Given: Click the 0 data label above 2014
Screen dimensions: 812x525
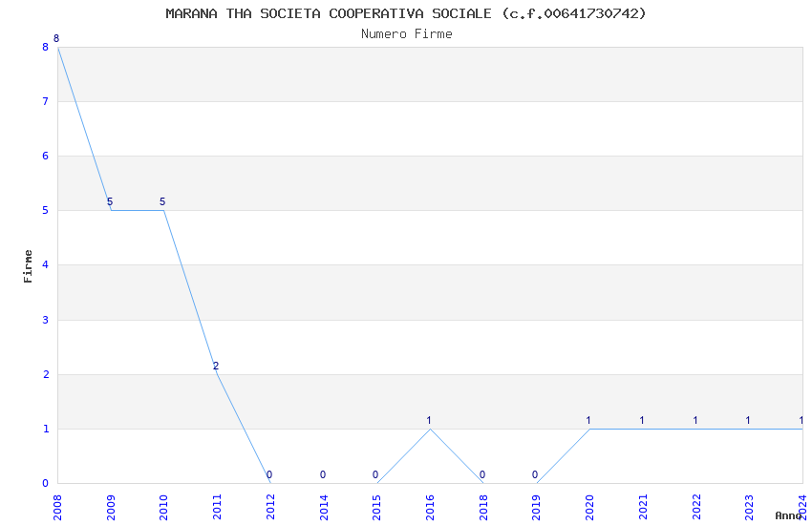Looking at the screenshot, I should click(x=323, y=474).
